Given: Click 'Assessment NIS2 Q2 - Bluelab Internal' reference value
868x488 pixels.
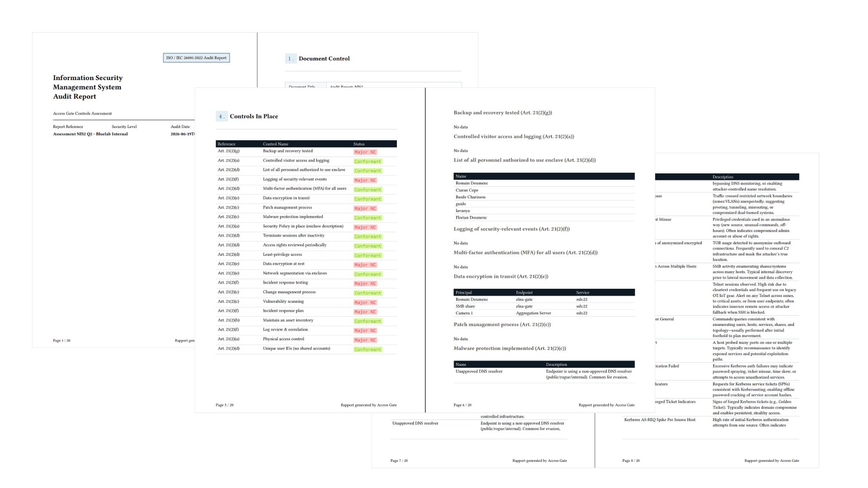Looking at the screenshot, I should (x=90, y=134).
